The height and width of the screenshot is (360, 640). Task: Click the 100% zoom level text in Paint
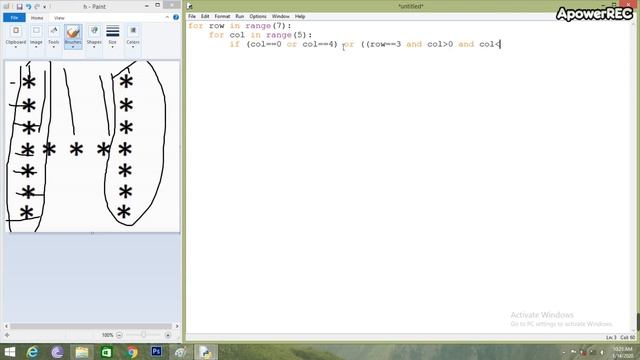(107, 335)
